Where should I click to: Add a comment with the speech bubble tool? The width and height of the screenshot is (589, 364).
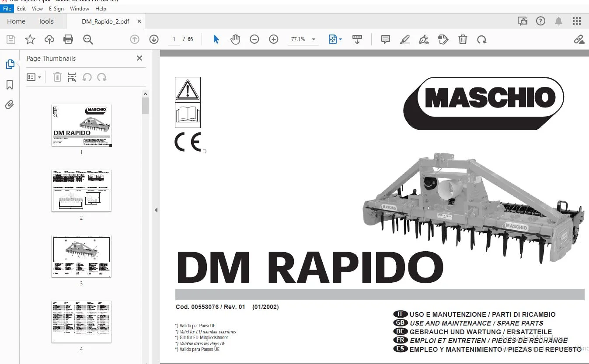(386, 39)
